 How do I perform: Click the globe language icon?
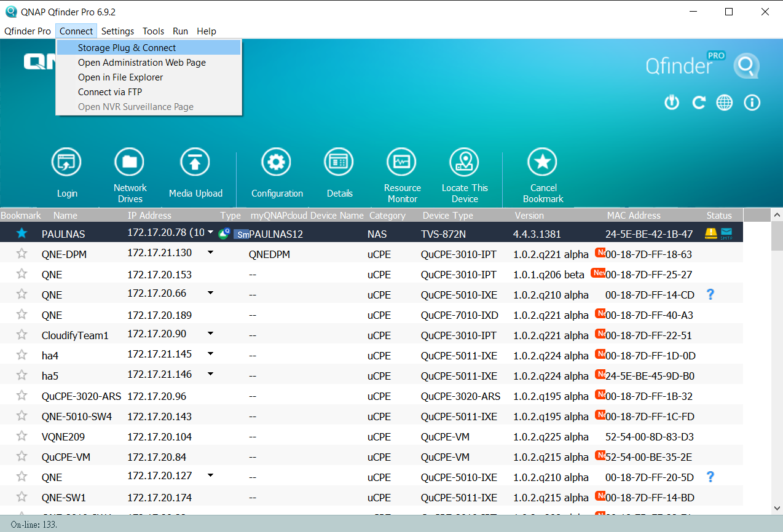tap(725, 103)
